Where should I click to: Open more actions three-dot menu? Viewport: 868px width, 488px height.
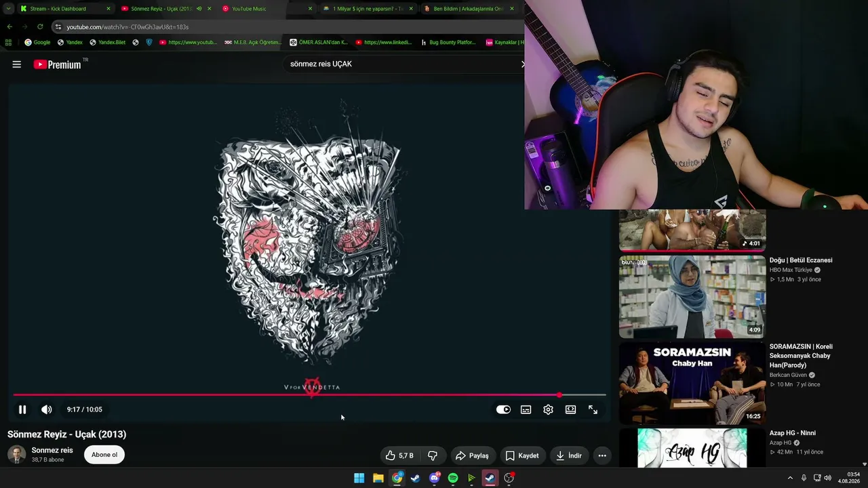click(602, 455)
